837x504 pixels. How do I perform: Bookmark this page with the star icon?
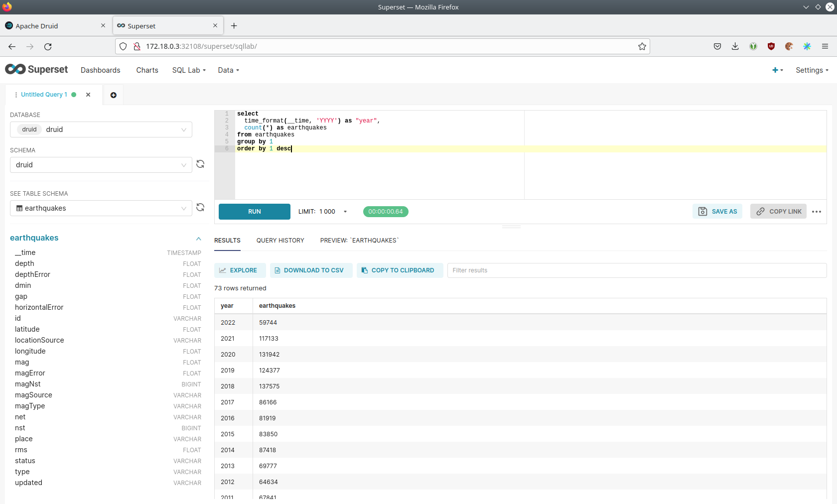click(x=642, y=46)
